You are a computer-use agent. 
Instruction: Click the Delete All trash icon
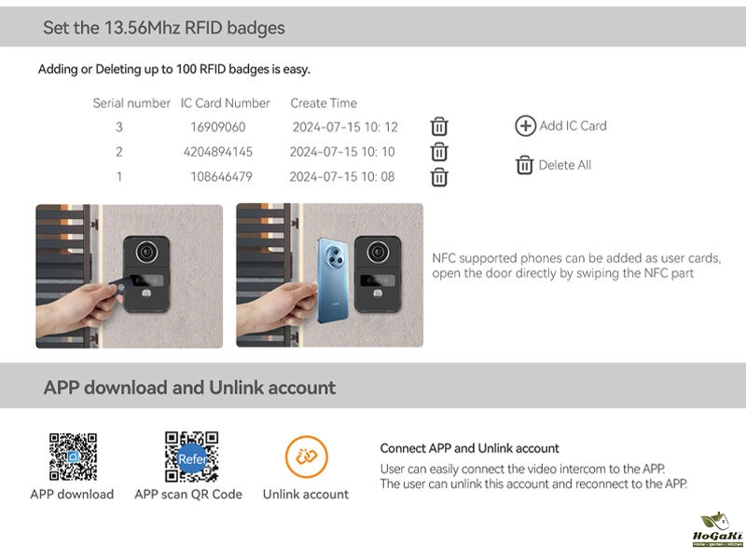[524, 165]
